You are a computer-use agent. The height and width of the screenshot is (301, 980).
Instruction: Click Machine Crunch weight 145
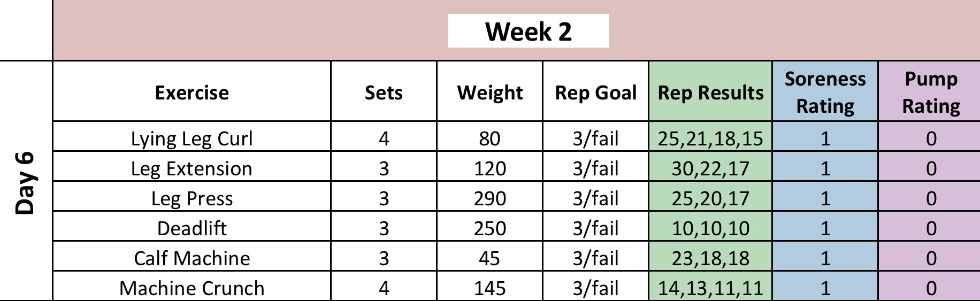coord(489,288)
